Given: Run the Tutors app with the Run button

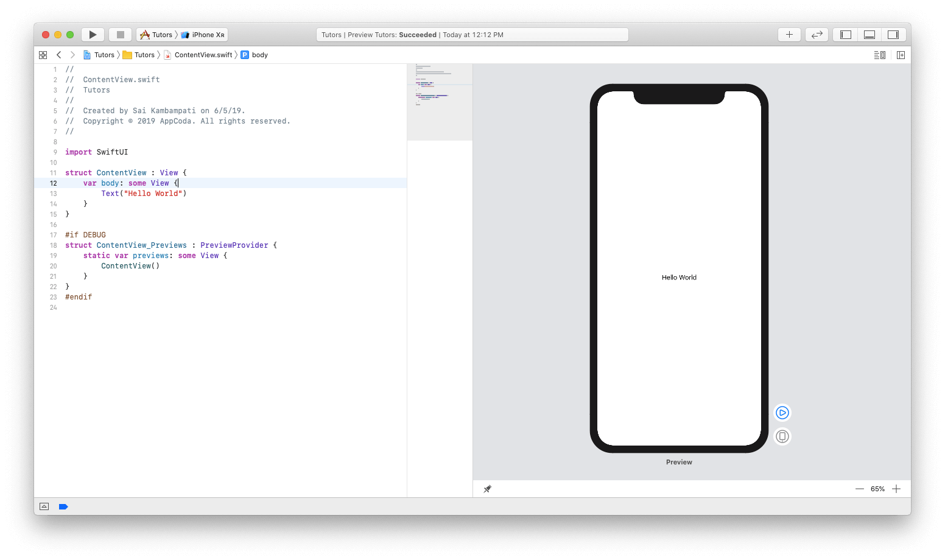Looking at the screenshot, I should (x=93, y=34).
